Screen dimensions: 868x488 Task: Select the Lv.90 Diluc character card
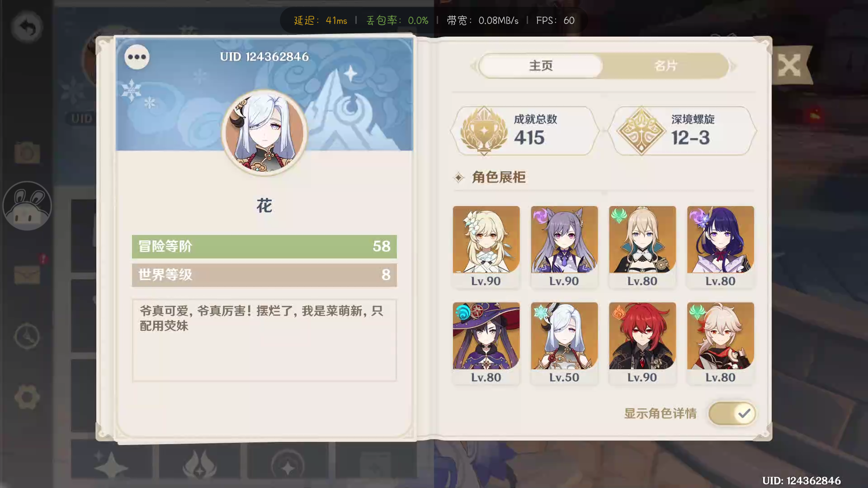(642, 343)
